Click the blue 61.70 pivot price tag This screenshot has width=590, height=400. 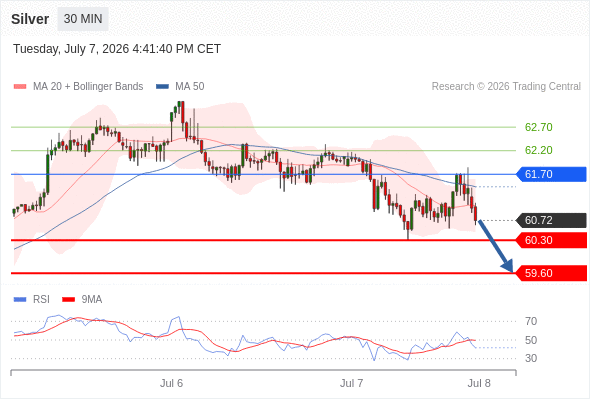pos(551,174)
